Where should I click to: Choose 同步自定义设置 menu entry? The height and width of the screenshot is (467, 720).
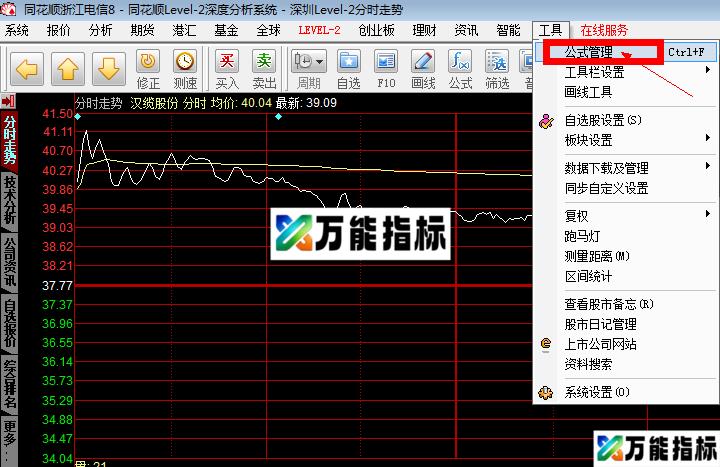coord(625,188)
